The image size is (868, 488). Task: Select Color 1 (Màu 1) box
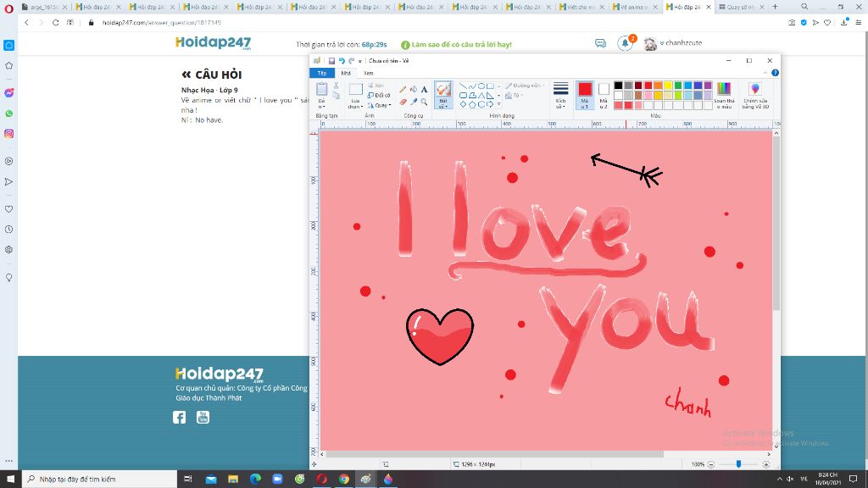(585, 95)
